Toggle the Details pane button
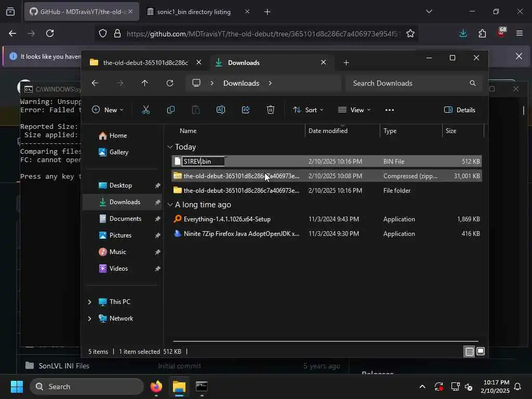 pos(459,110)
